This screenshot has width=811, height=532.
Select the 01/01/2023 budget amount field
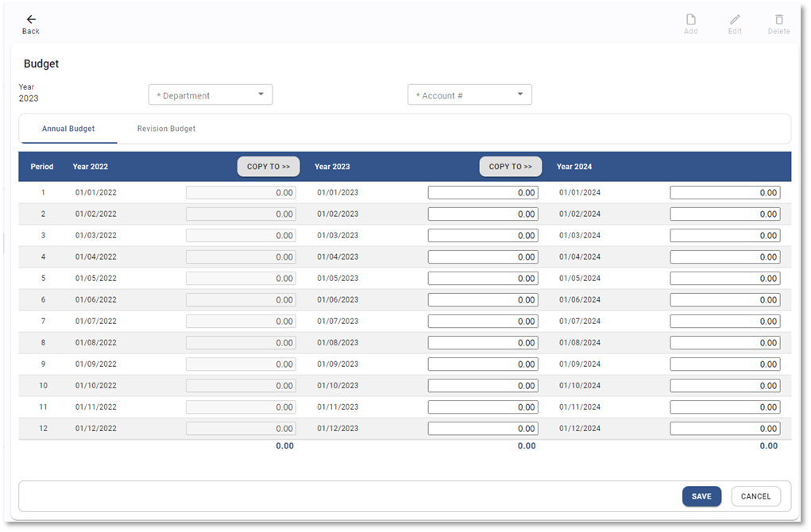pos(483,193)
